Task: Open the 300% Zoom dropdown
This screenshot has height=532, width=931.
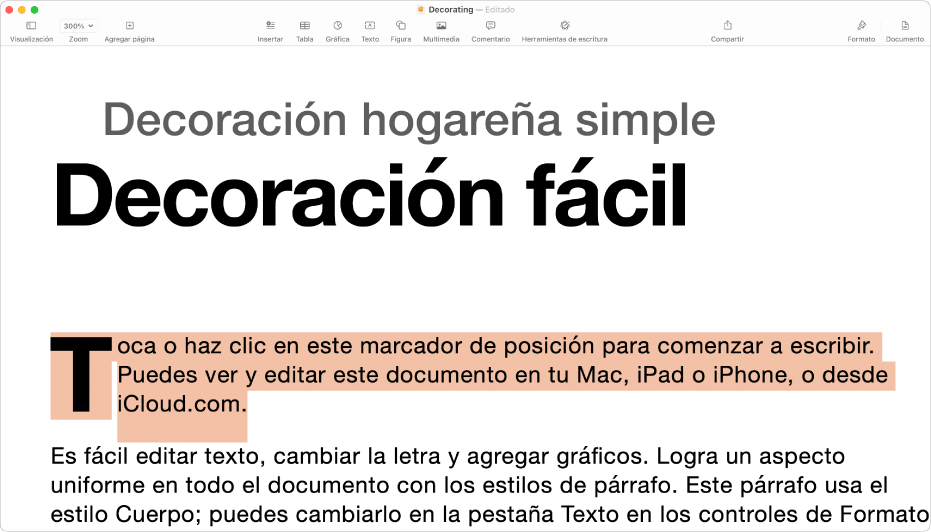Action: (78, 26)
